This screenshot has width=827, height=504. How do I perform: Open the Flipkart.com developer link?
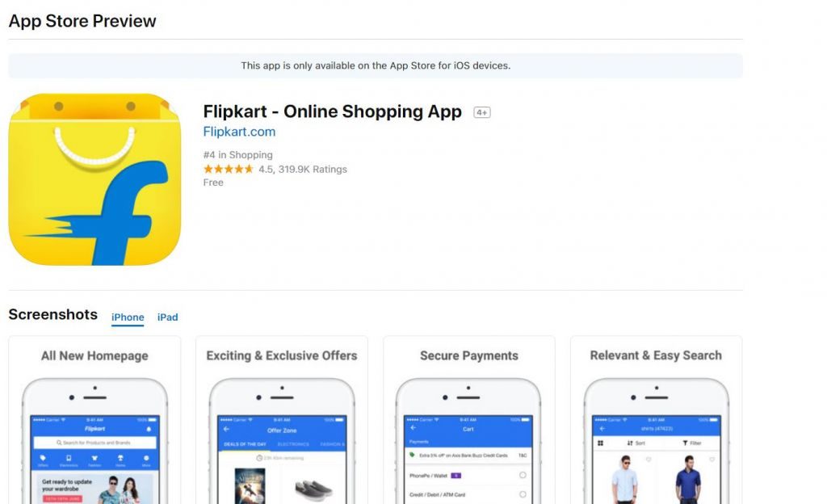point(239,132)
